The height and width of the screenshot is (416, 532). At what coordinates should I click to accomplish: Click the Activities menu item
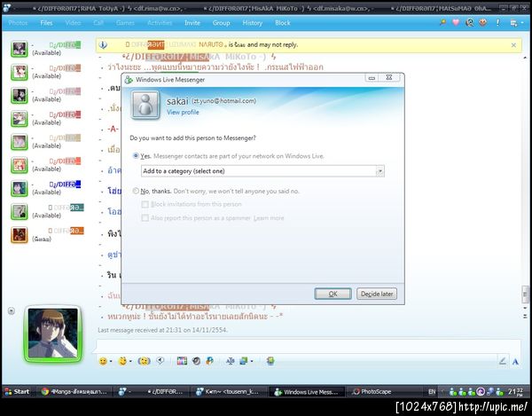160,23
